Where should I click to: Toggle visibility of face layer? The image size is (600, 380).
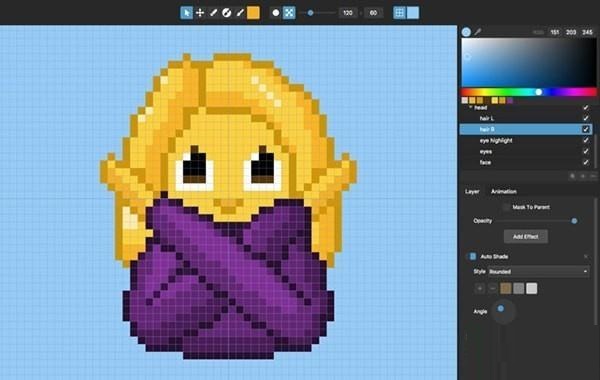[x=586, y=162]
